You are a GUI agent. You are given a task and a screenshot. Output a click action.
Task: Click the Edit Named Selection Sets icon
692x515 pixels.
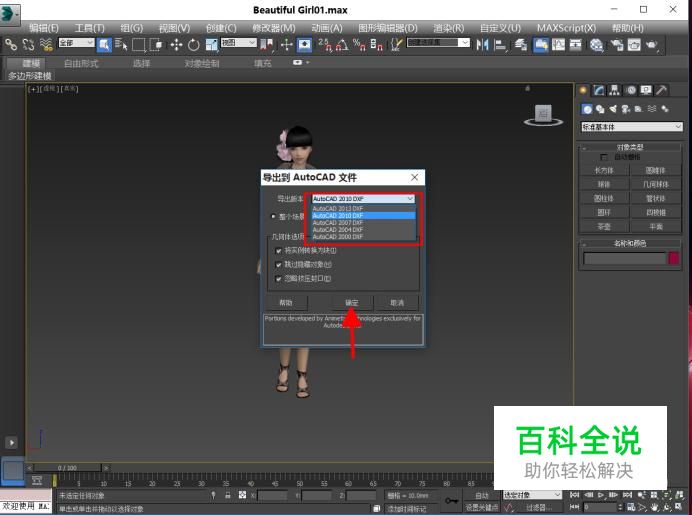point(396,45)
